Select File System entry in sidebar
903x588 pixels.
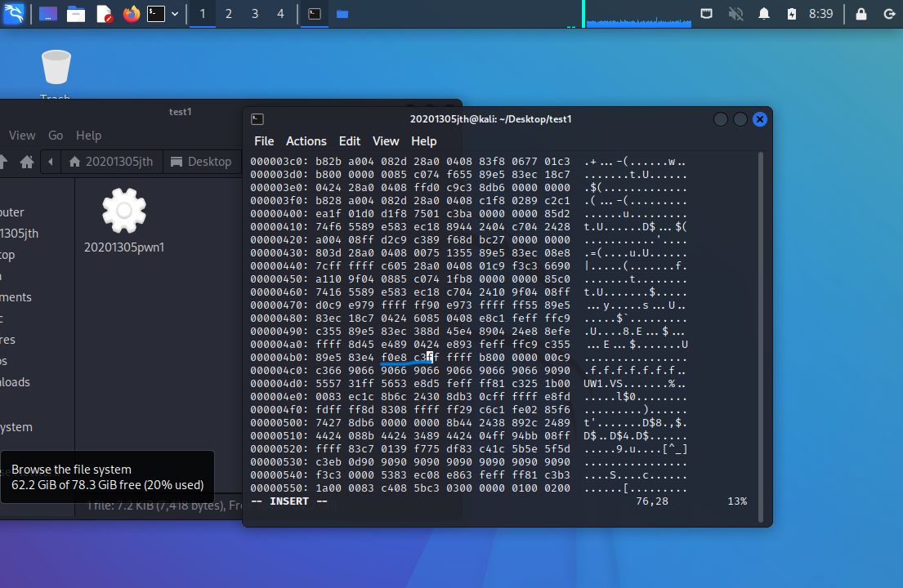16,427
